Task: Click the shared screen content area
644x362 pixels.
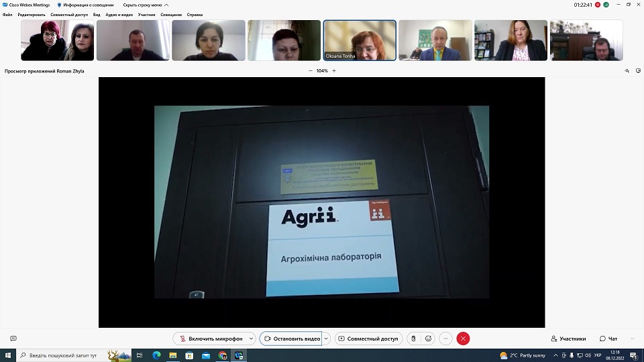Action: (321, 202)
